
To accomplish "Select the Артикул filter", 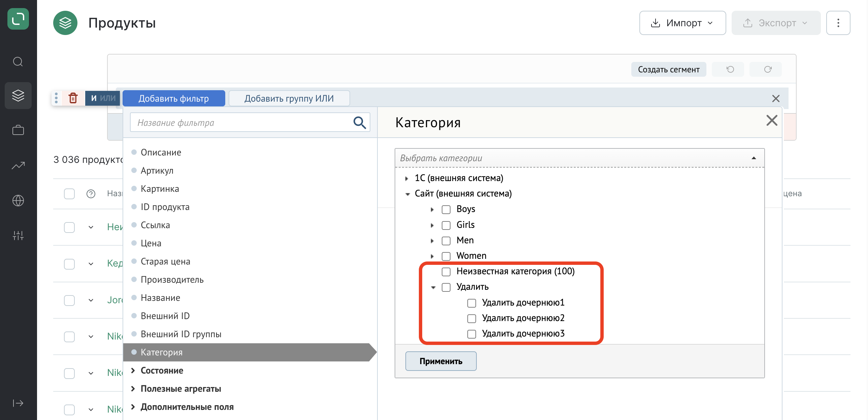I will [157, 170].
